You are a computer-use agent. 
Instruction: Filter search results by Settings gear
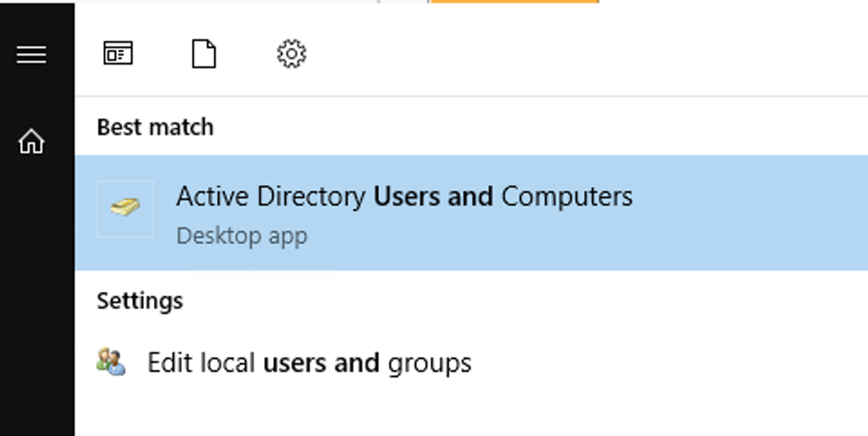[292, 54]
